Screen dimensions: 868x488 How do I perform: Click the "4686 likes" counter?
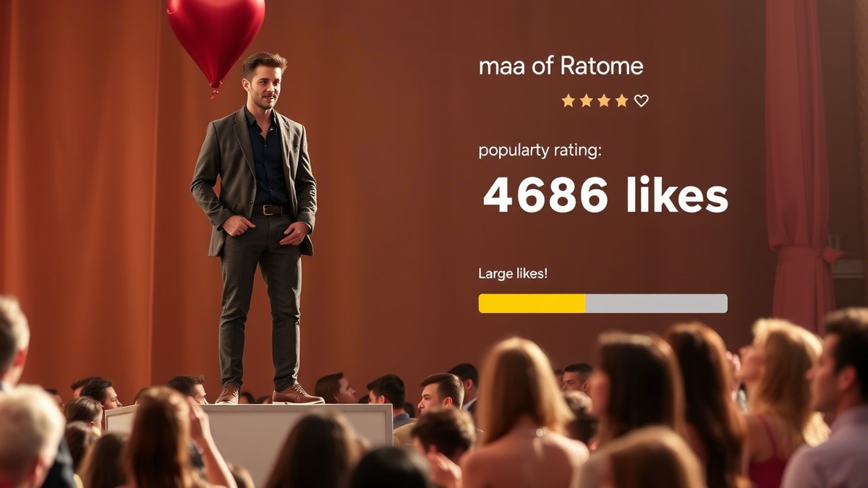605,195
